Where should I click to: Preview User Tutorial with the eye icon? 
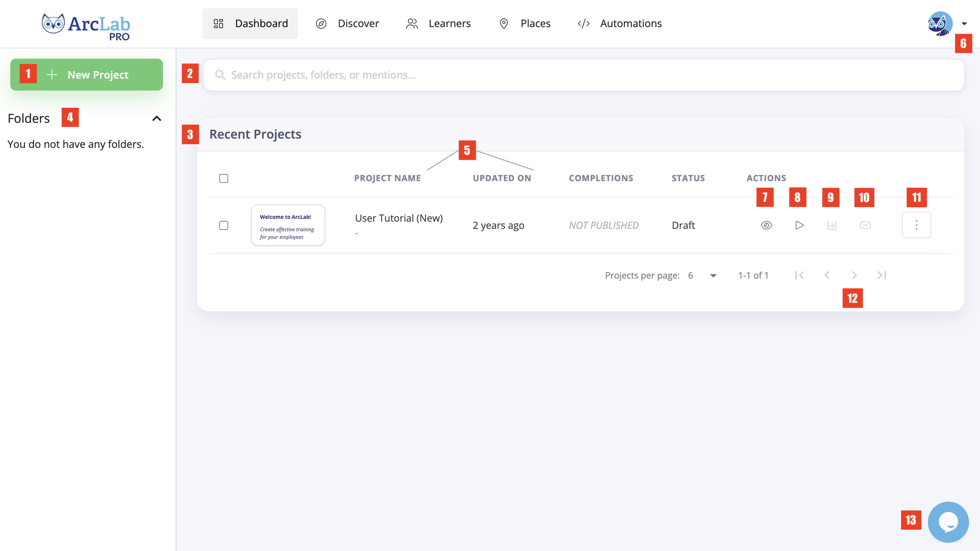tap(766, 225)
